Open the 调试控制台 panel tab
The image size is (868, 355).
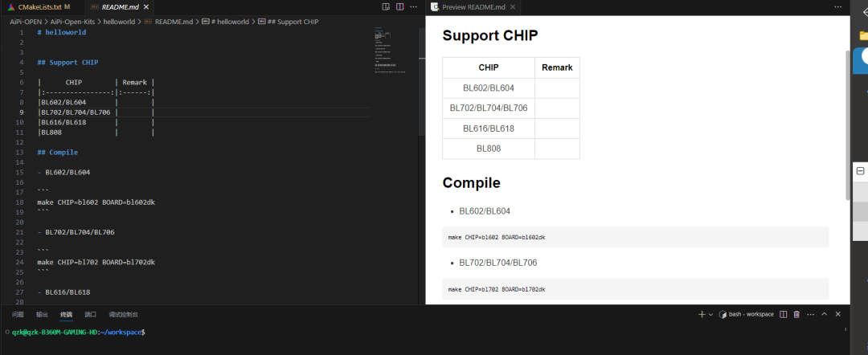pos(124,315)
